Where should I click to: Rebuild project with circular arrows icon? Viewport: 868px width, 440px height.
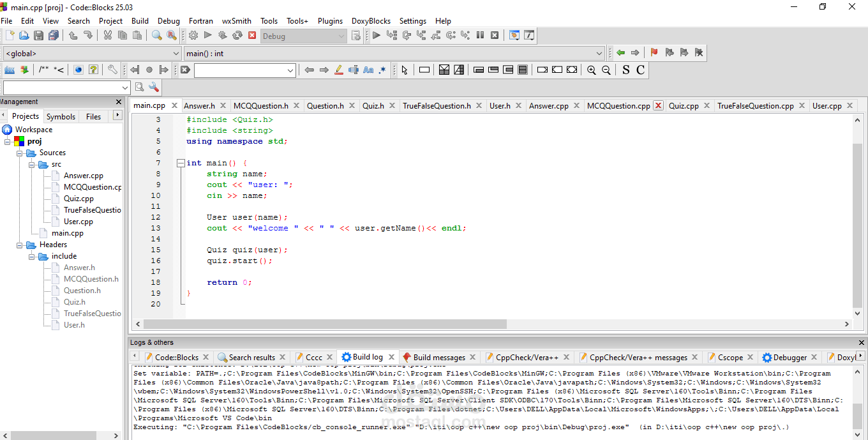point(237,36)
